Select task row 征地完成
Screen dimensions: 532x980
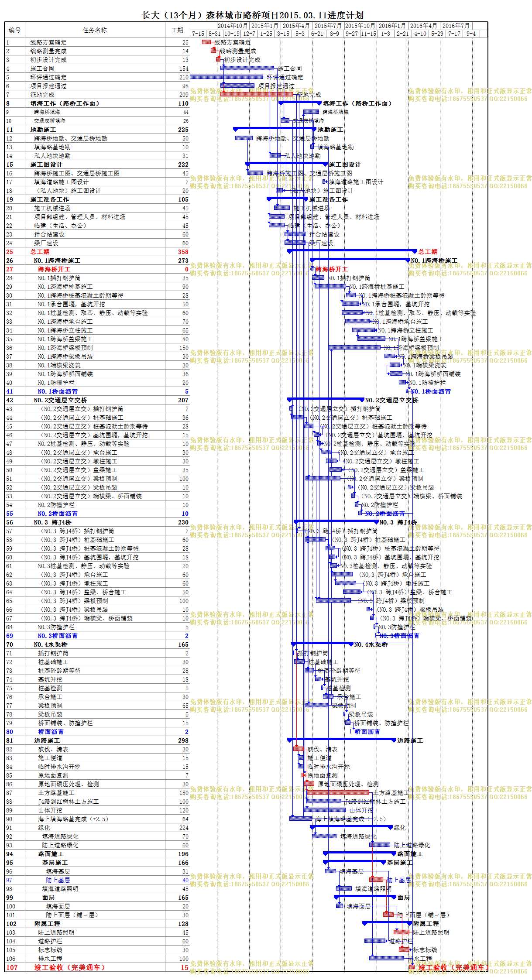97,95
